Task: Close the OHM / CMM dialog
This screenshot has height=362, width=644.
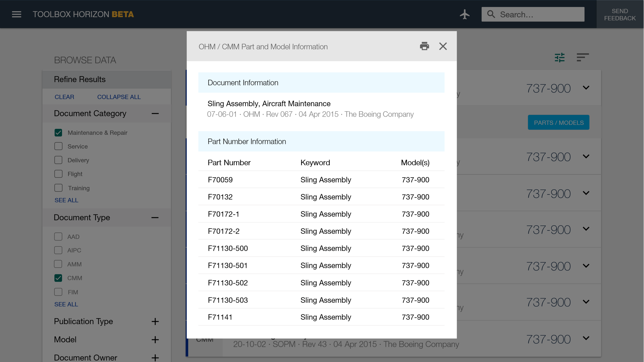Action: coord(443,46)
